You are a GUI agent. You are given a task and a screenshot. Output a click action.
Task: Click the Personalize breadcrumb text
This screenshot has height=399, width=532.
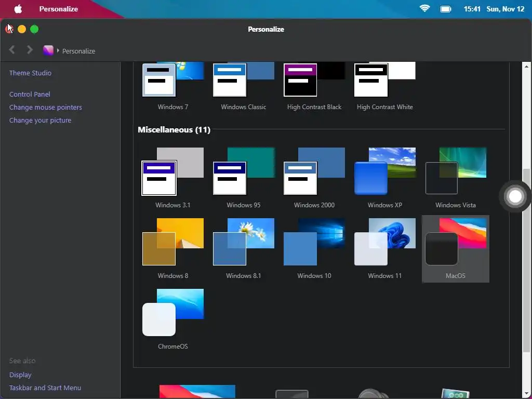79,51
